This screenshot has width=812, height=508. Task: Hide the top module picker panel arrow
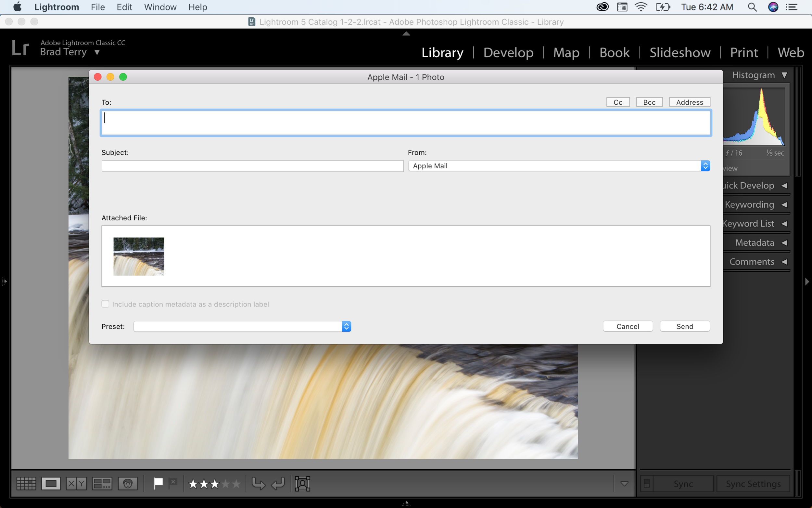(x=406, y=33)
